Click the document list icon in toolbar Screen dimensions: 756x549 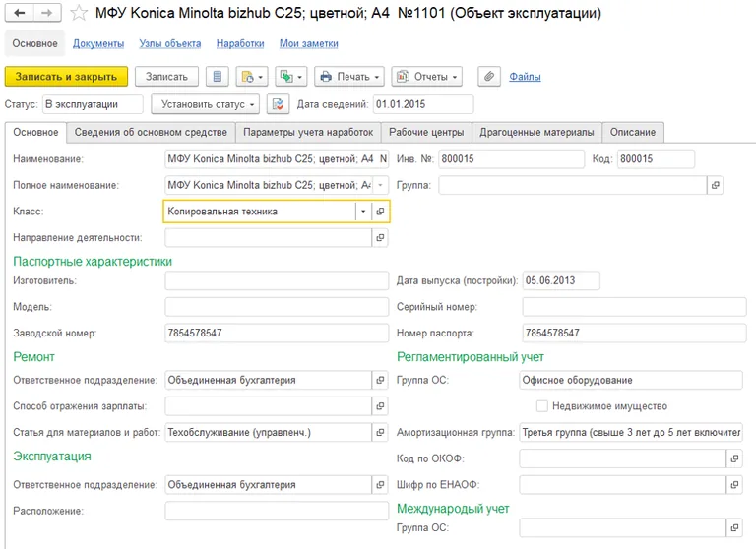click(x=218, y=76)
